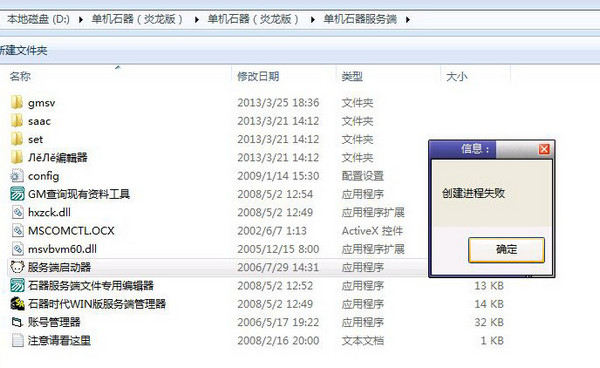This screenshot has width=600, height=368.
Task: Click the 账号管理器 application icon
Action: pos(17,322)
